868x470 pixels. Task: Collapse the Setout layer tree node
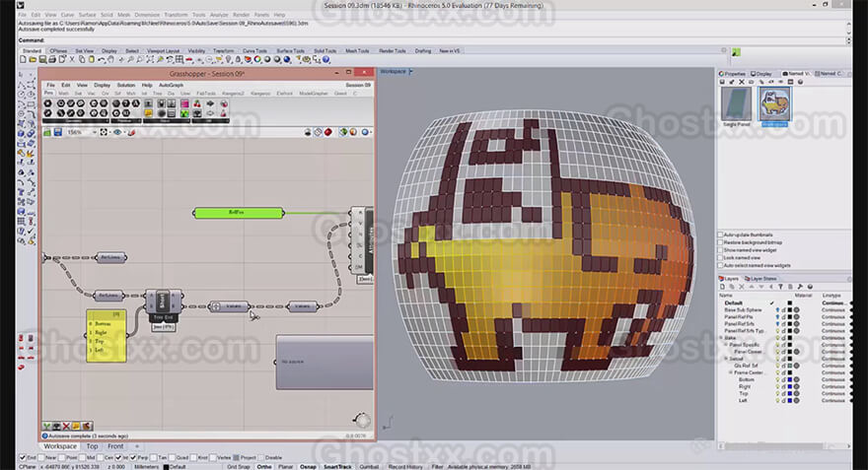point(726,359)
